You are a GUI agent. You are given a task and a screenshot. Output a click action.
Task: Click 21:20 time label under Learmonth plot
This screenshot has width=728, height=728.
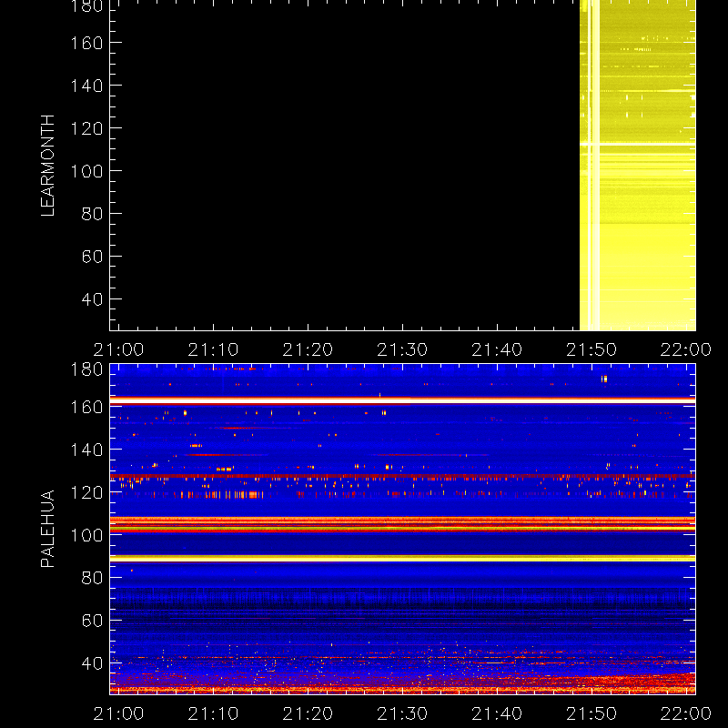click(308, 349)
